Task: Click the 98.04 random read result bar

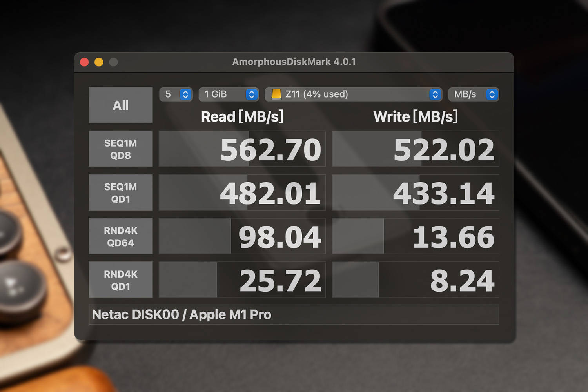Action: 242,236
